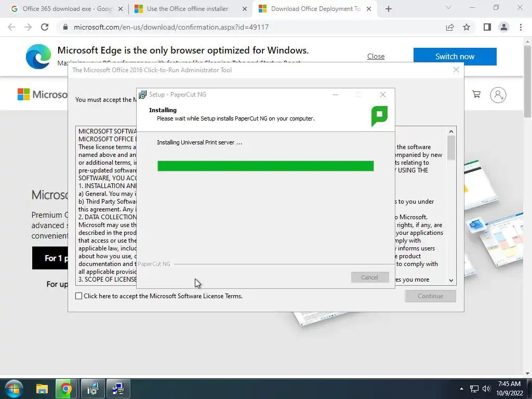
Task: Click the account sign-in icon
Action: (498, 95)
